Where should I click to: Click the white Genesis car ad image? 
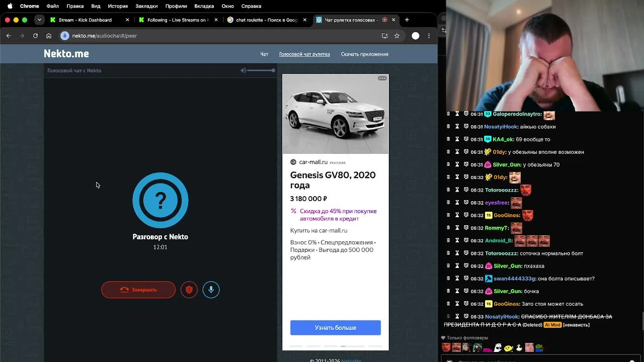coord(336,114)
